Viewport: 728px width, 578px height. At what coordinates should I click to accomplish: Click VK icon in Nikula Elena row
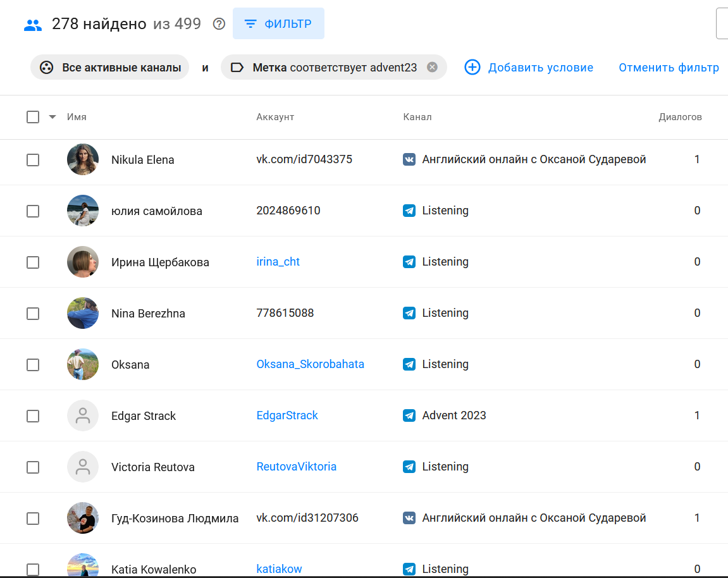pos(409,159)
